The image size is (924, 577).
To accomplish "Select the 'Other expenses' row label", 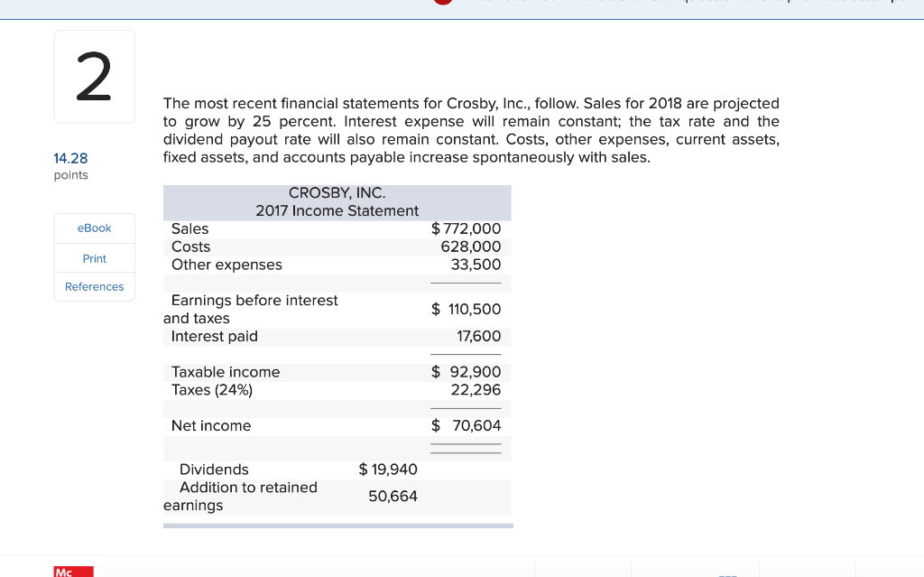I will tap(226, 265).
